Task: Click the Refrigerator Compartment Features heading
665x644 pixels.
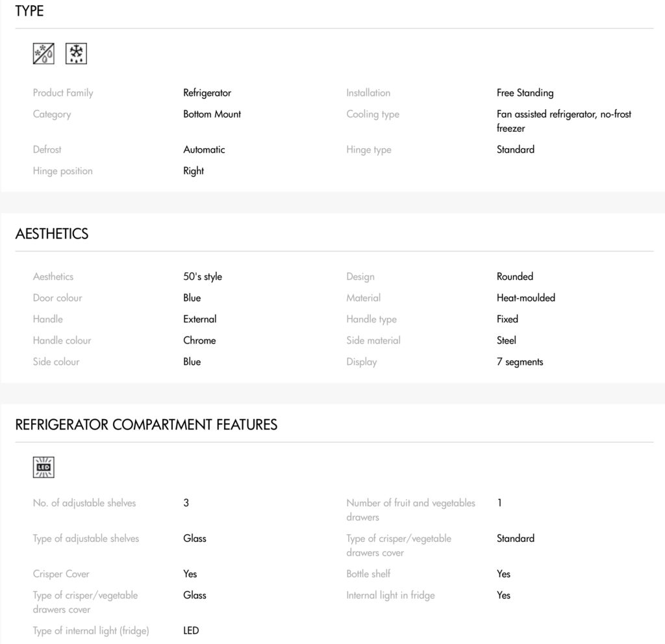Action: click(x=146, y=424)
